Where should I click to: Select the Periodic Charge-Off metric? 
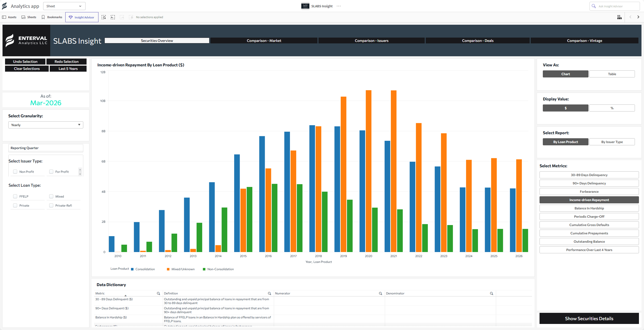coord(589,216)
